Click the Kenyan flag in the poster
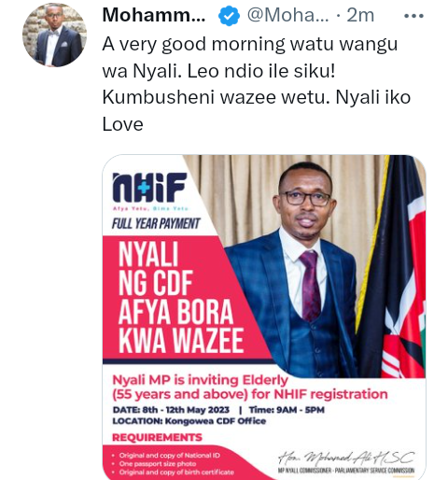Viewport: 448px width, 480px height. pos(394,266)
